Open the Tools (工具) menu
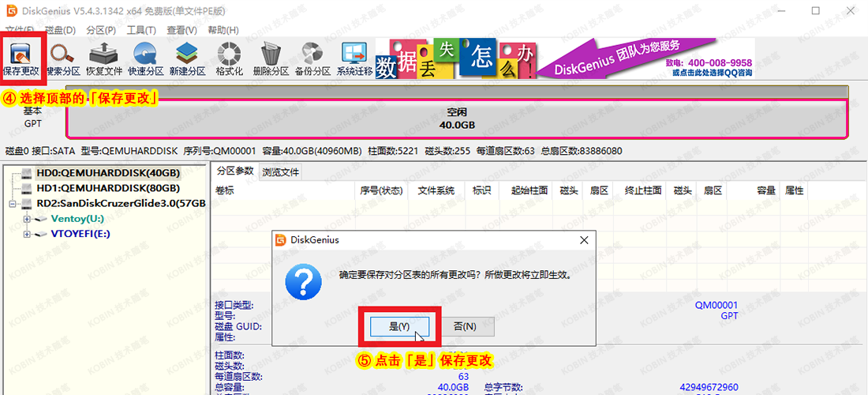868x395 pixels. 141,30
